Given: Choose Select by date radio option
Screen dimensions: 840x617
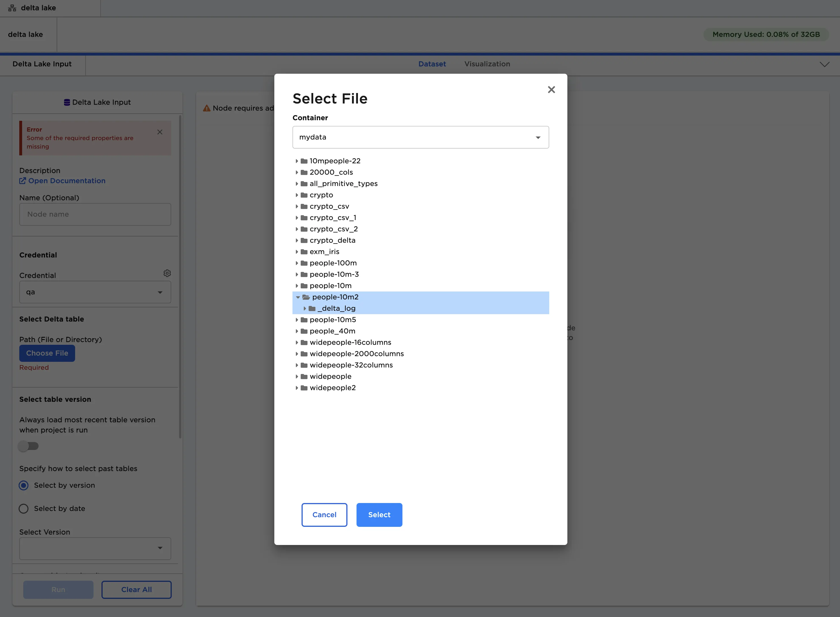Looking at the screenshot, I should (24, 508).
